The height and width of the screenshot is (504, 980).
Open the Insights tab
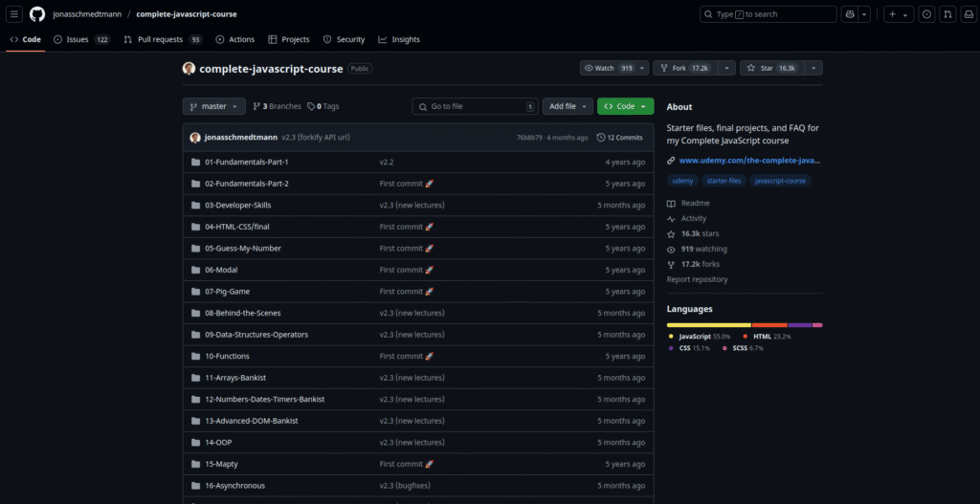399,39
